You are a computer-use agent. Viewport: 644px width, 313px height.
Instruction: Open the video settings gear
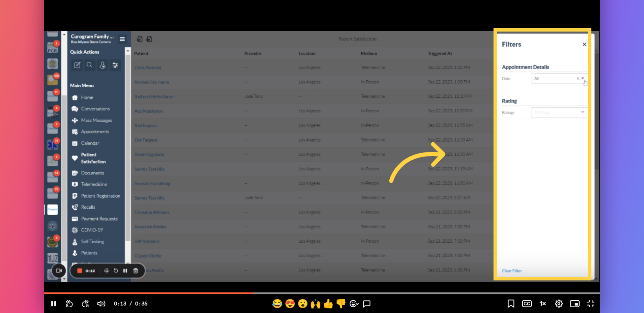click(x=559, y=304)
